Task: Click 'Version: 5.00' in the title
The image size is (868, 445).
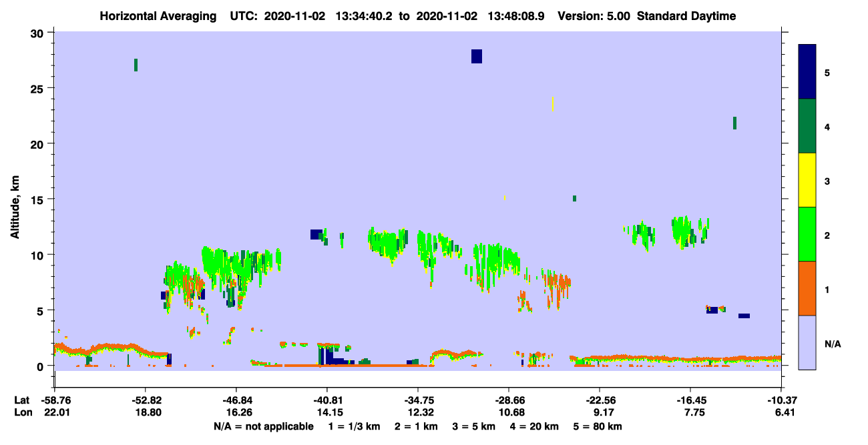Action: pos(595,16)
